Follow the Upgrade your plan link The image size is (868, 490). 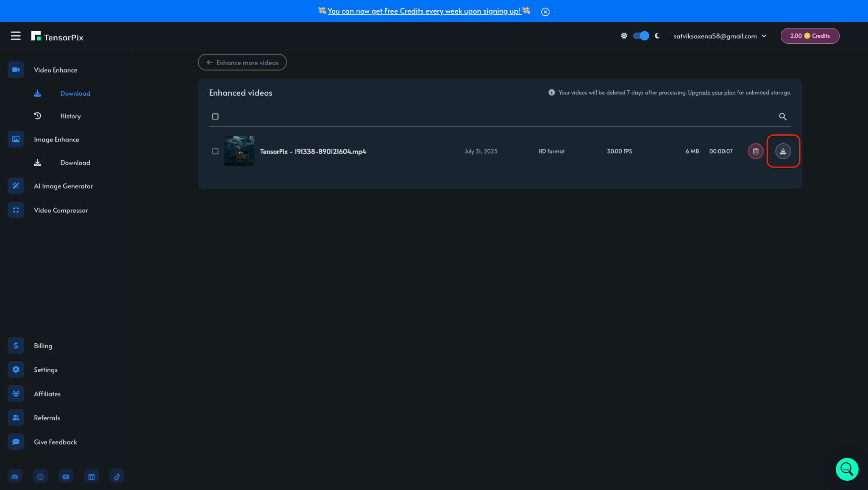pos(711,93)
